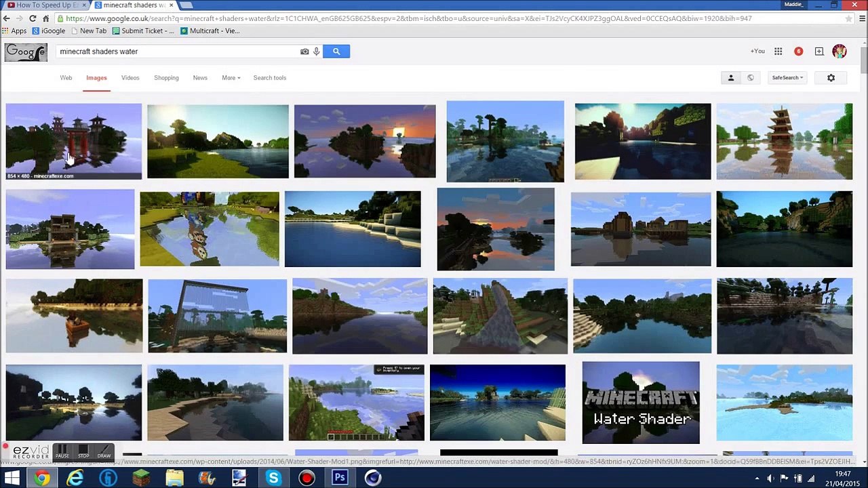Open the icy turquoise island thumbnail
This screenshot has height=488, width=868.
tap(785, 403)
